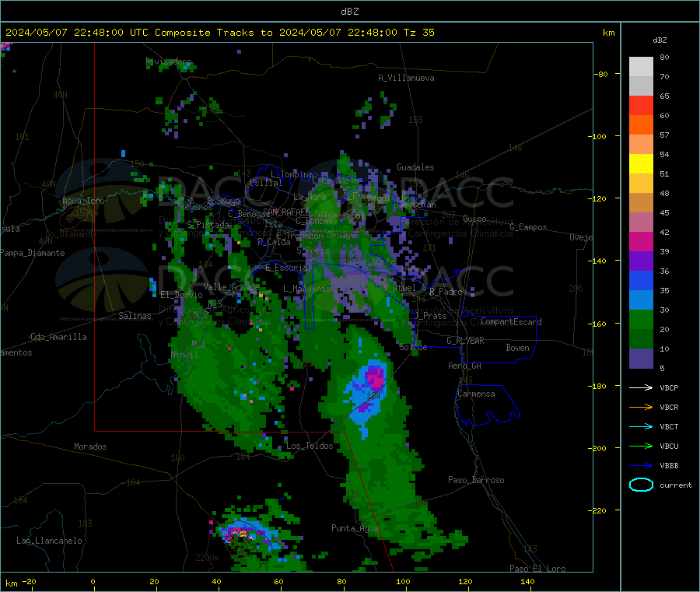Click the blue VBBB arrow legend icon
Viewport: 700px width, 592px height.
[x=641, y=465]
